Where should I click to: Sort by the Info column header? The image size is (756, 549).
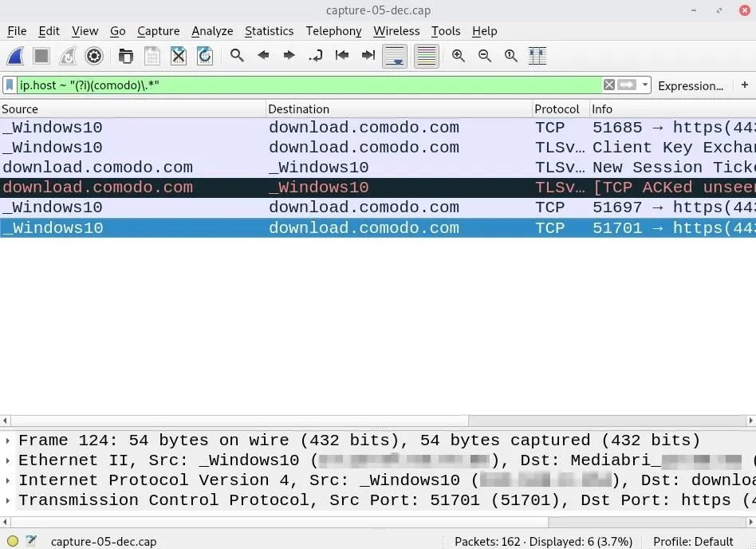coord(672,109)
